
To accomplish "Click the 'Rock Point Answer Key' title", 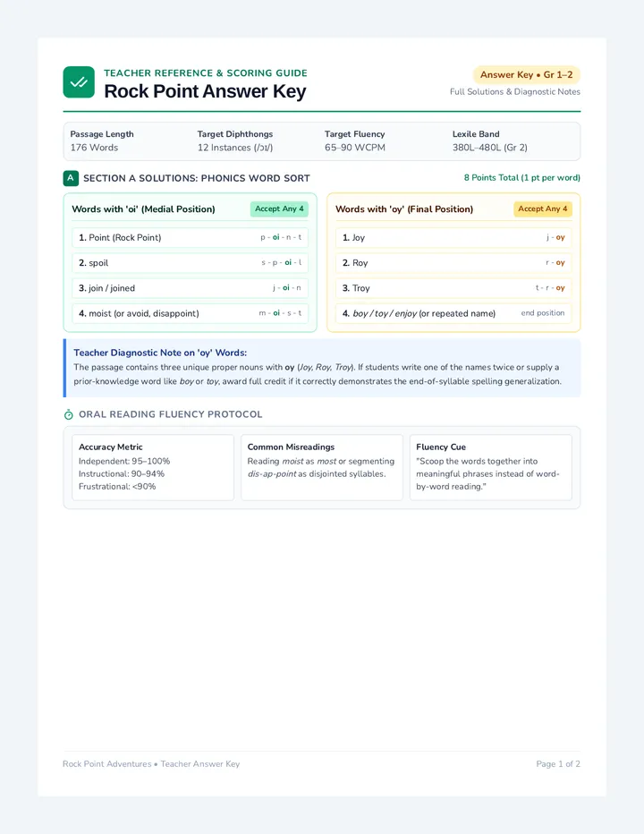I will [205, 91].
